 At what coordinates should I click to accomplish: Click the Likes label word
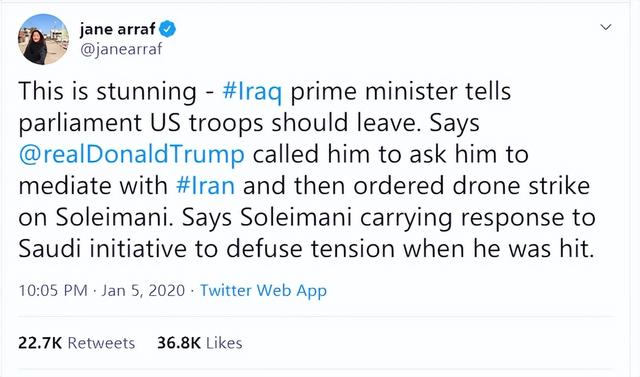[x=224, y=343]
